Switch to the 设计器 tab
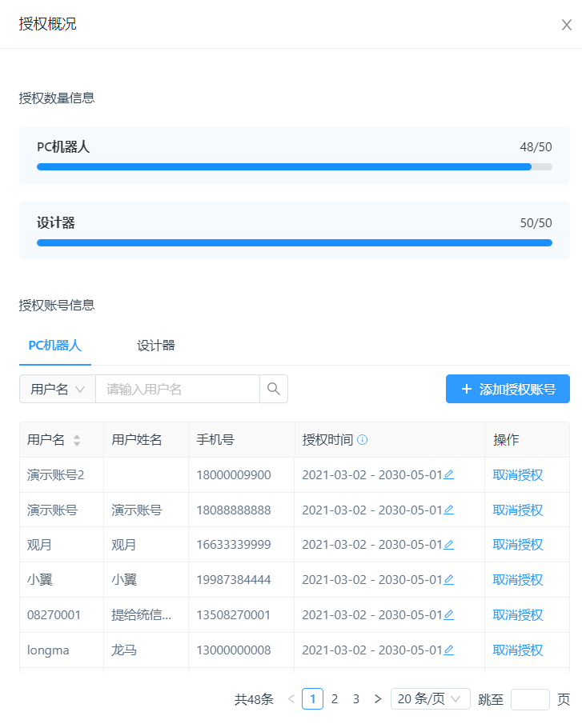The image size is (582, 728). tap(156, 346)
